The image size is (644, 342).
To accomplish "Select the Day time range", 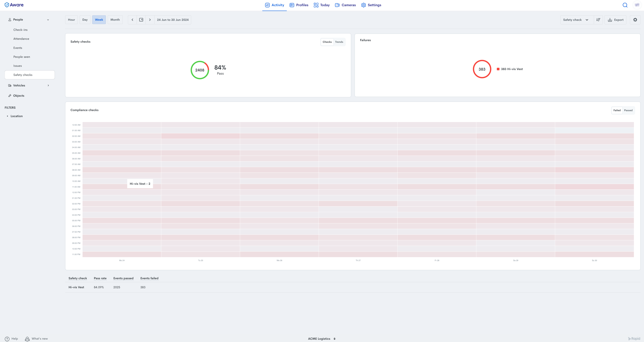I will [85, 20].
